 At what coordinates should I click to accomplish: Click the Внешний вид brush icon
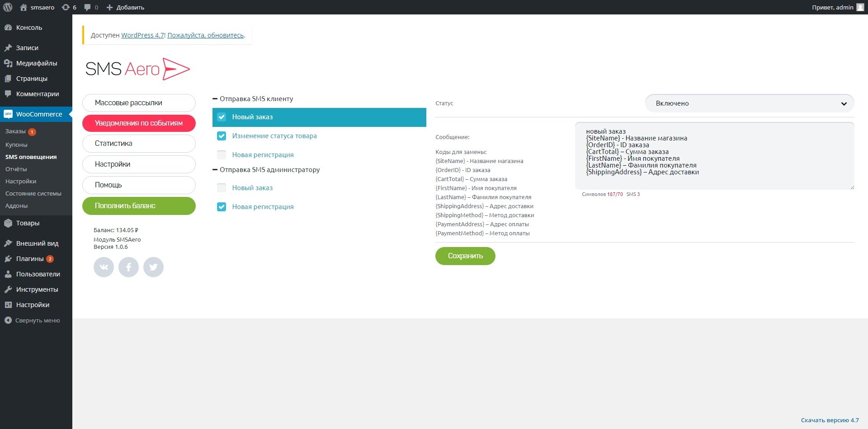tap(8, 243)
